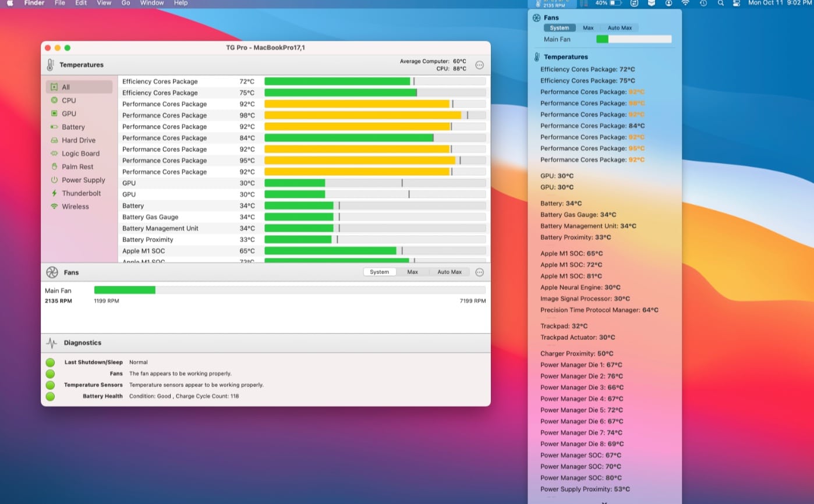Click the Main Fan speed bar in window
This screenshot has height=504, width=814.
[x=289, y=290]
